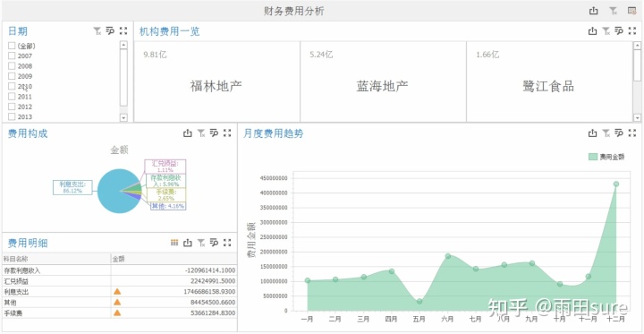644x334 pixels.
Task: Toggle multi-select in 机构费用一览 panel
Action: click(x=619, y=30)
